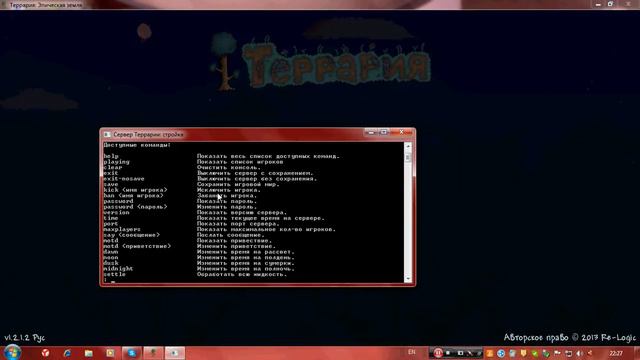
Task: Click the EN language indicator
Action: 411,352
